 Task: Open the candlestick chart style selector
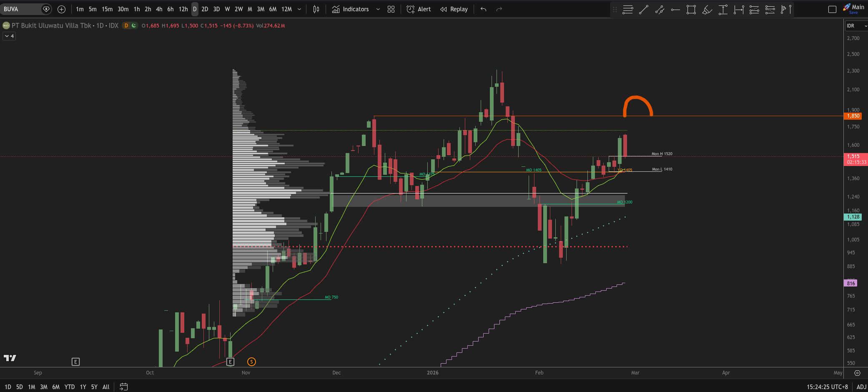click(x=316, y=9)
